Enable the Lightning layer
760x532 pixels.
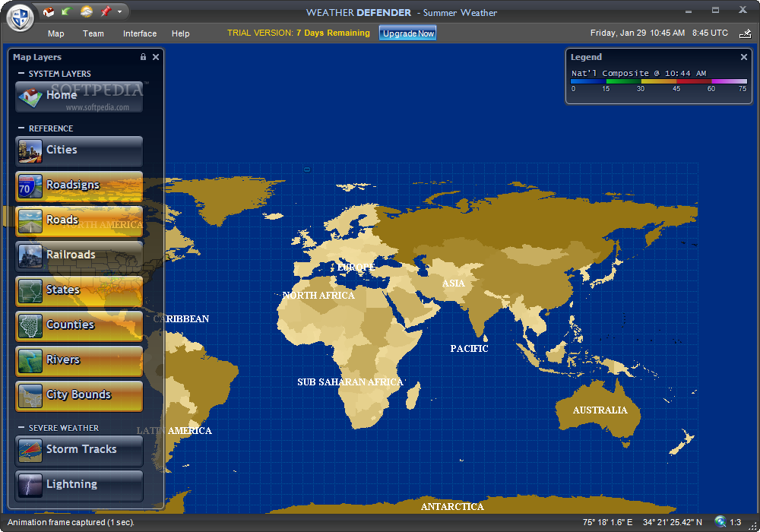pyautogui.click(x=79, y=486)
